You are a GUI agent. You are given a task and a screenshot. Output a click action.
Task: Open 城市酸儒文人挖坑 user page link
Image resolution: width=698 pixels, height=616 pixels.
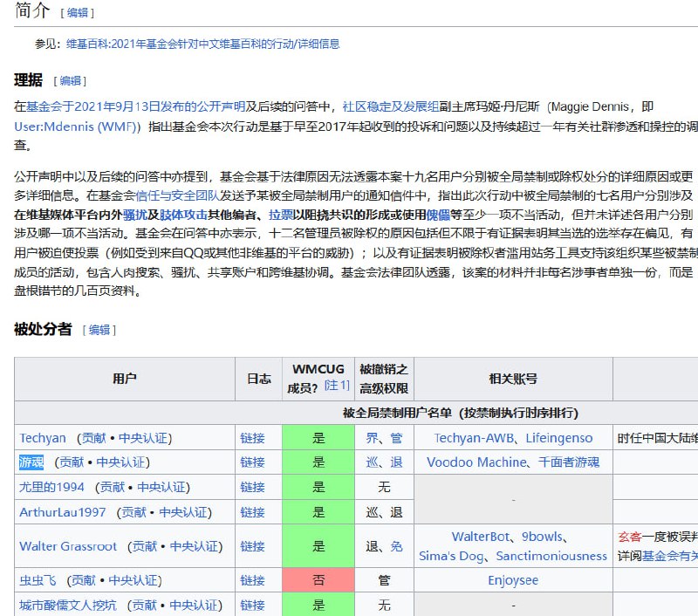(x=68, y=606)
